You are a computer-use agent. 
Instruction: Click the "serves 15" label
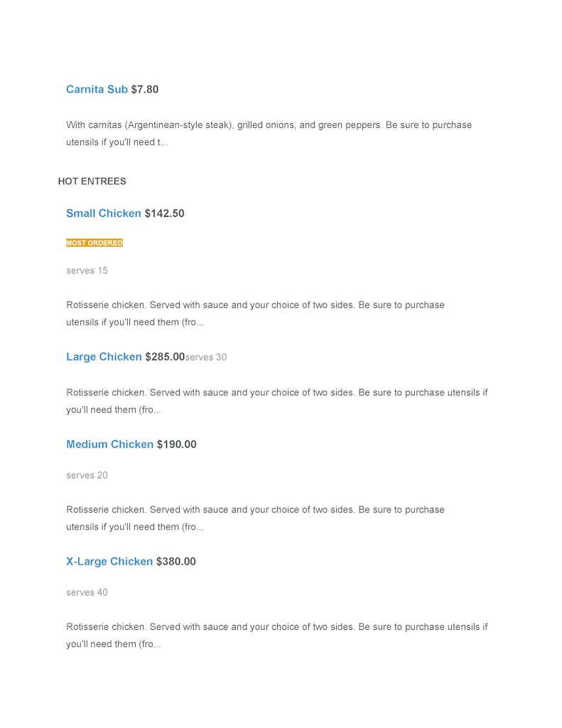click(x=87, y=271)
